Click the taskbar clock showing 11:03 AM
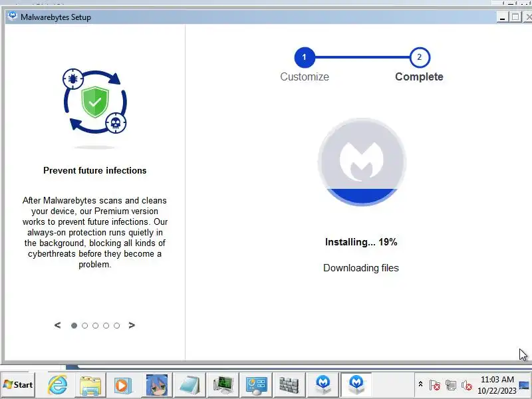The image size is (532, 399). pos(497,385)
